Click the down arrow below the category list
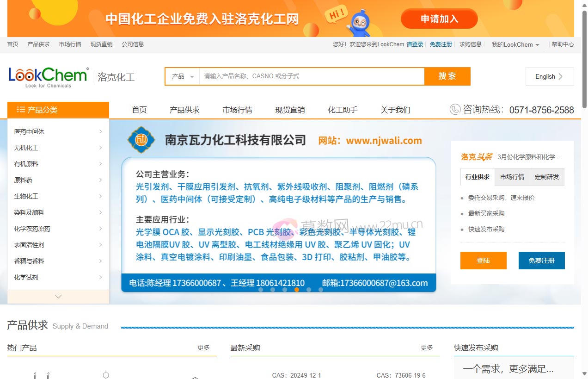The image size is (588, 379). click(58, 296)
